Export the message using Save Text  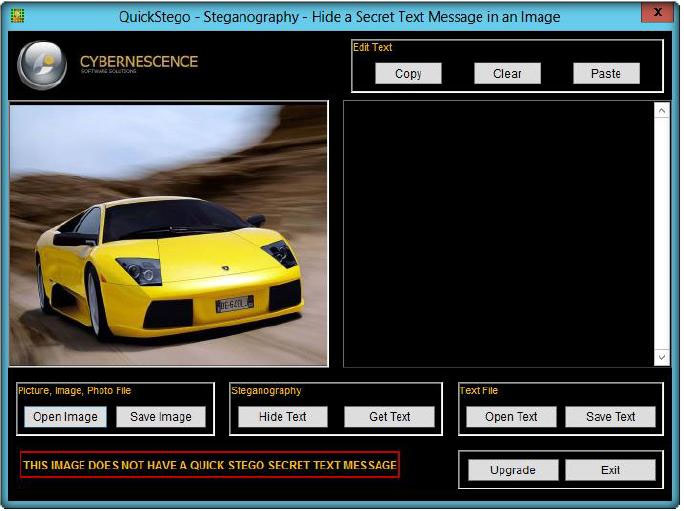pos(610,417)
